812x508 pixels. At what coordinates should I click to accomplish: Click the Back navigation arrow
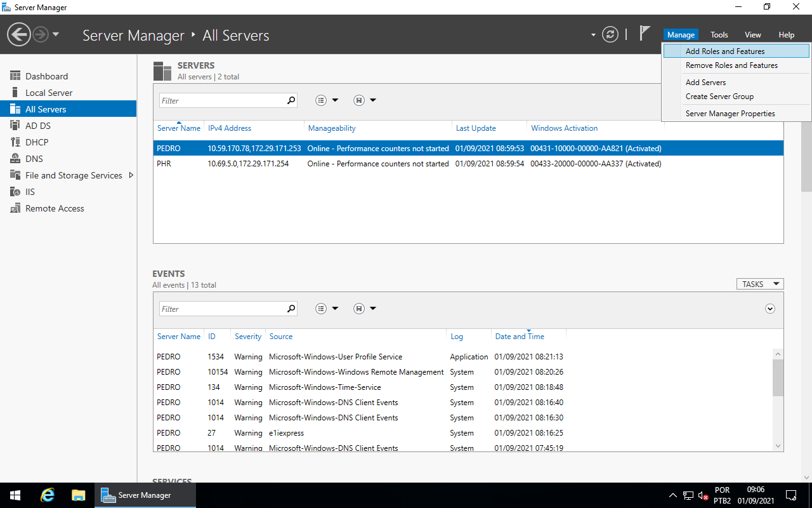click(19, 35)
